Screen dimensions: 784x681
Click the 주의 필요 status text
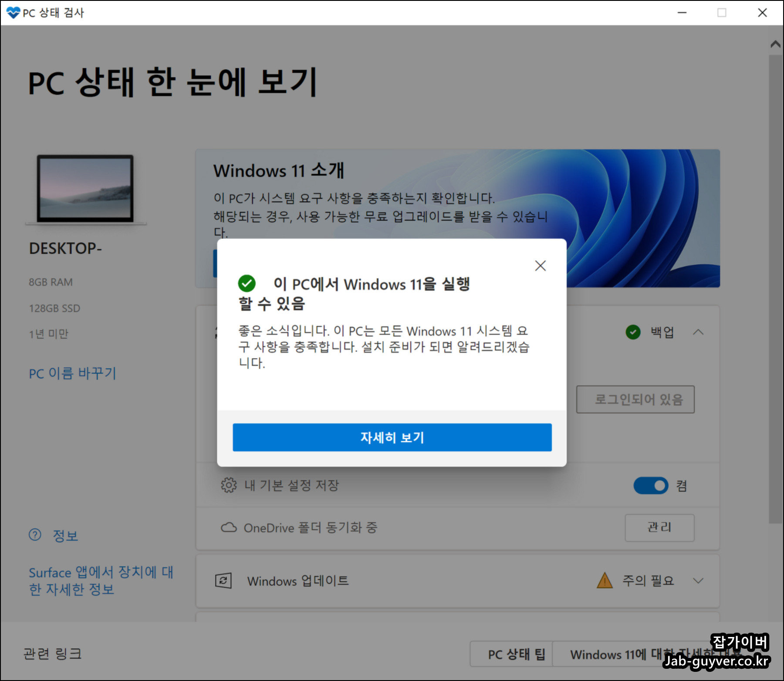point(648,580)
